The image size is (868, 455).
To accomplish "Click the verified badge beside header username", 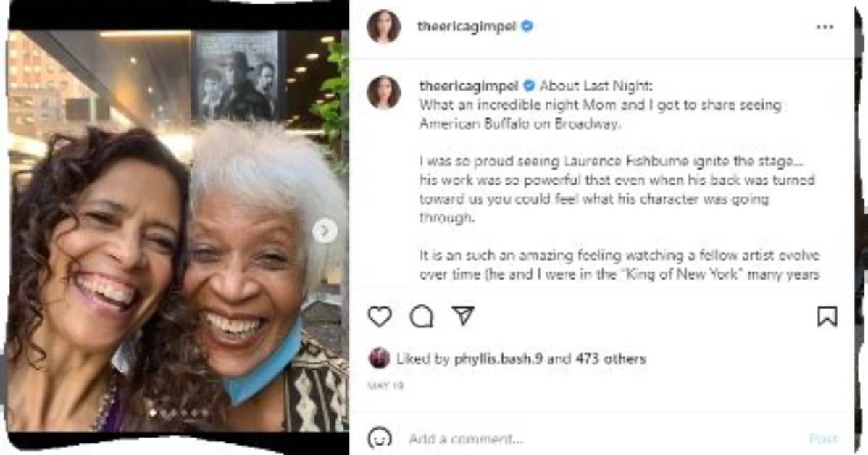I will click(527, 26).
